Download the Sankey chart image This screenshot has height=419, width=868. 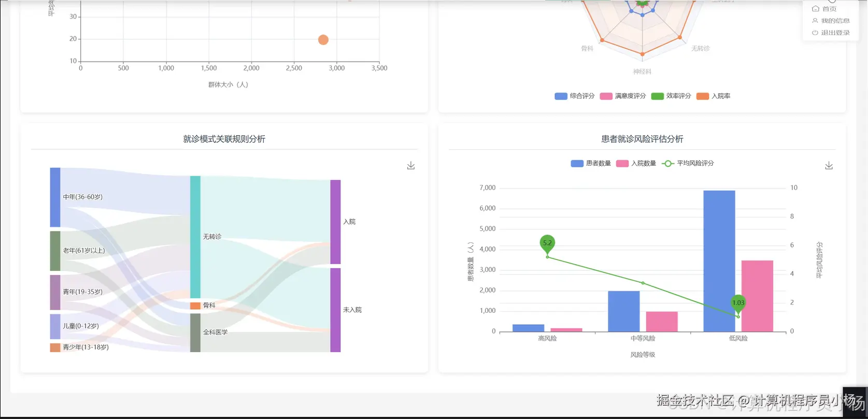pyautogui.click(x=411, y=165)
